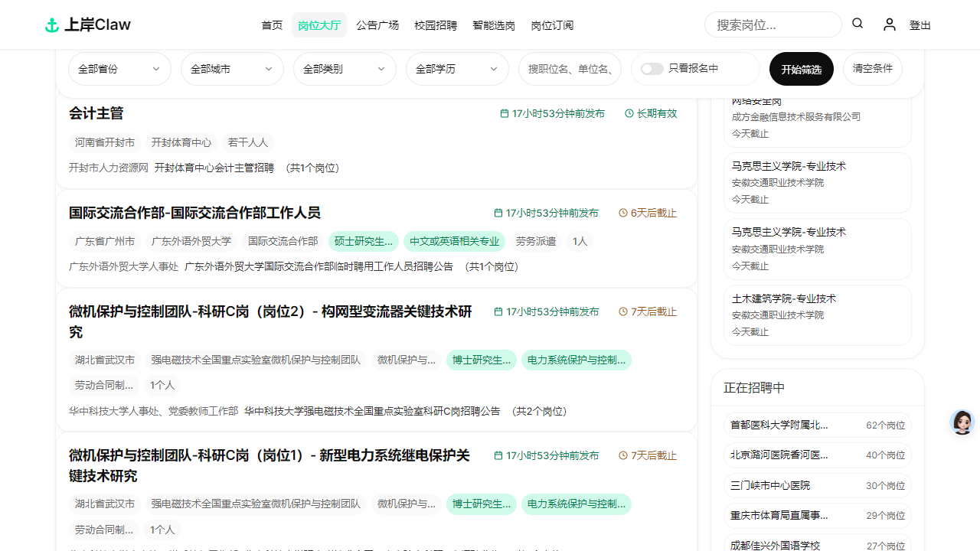Image resolution: width=980 pixels, height=551 pixels.
Task: Expand the 全部类别 dropdown
Action: 345,69
